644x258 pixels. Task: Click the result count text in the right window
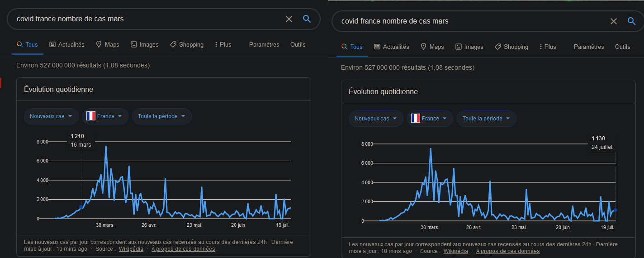coord(407,67)
